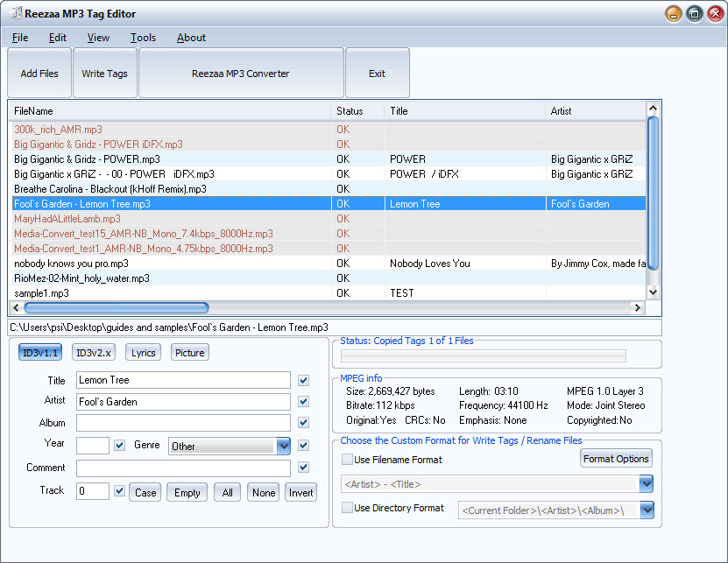Click the file list horizontal scrollbar thumb
Viewport: 728px width, 563px height.
pyautogui.click(x=116, y=307)
